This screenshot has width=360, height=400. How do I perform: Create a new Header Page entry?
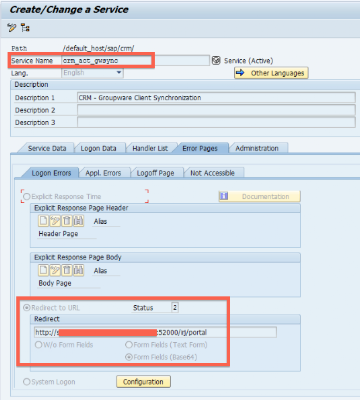[44, 221]
